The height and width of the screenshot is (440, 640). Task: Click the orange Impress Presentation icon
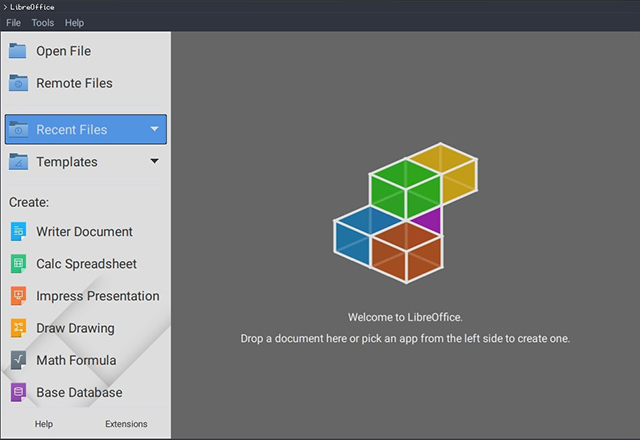(18, 296)
